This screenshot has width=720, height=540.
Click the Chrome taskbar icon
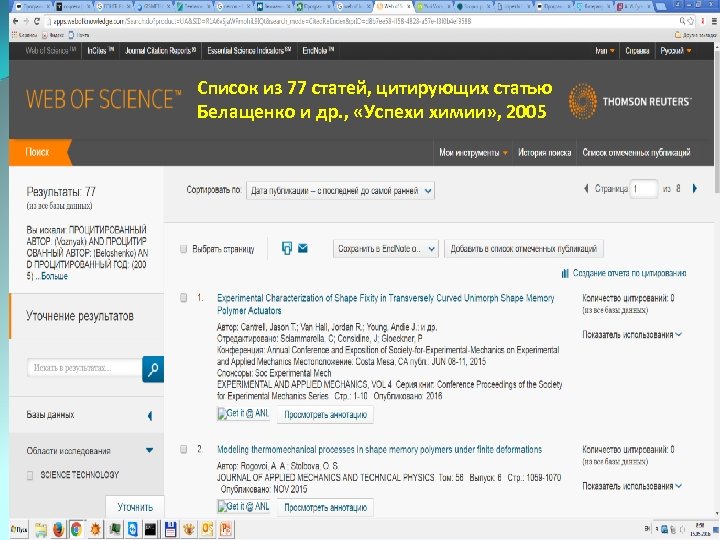76,529
